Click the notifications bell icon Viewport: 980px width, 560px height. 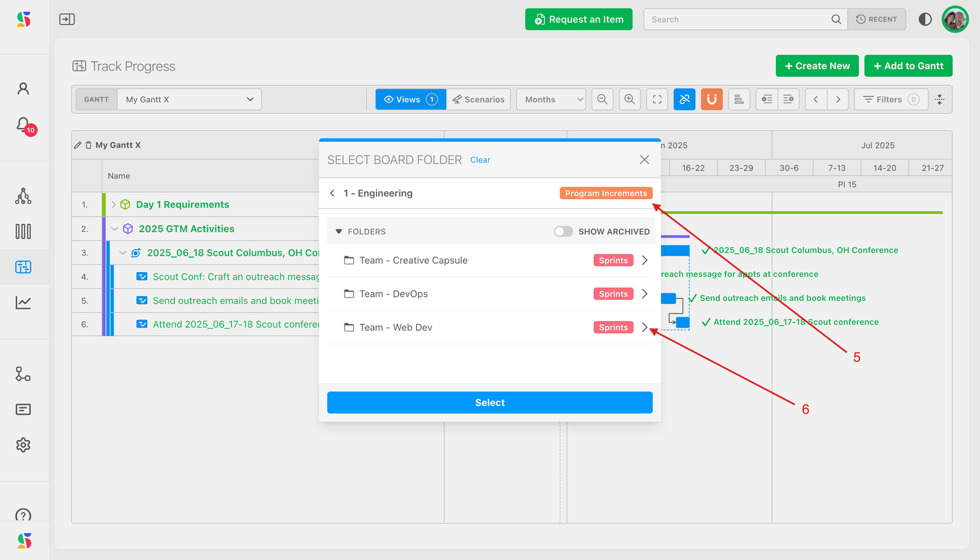(x=24, y=125)
